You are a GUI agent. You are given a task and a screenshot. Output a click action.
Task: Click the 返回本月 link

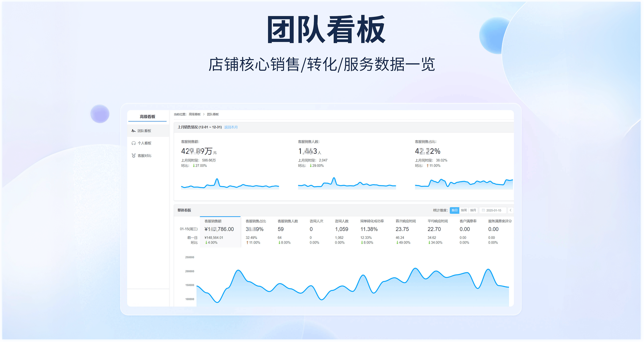(x=231, y=127)
